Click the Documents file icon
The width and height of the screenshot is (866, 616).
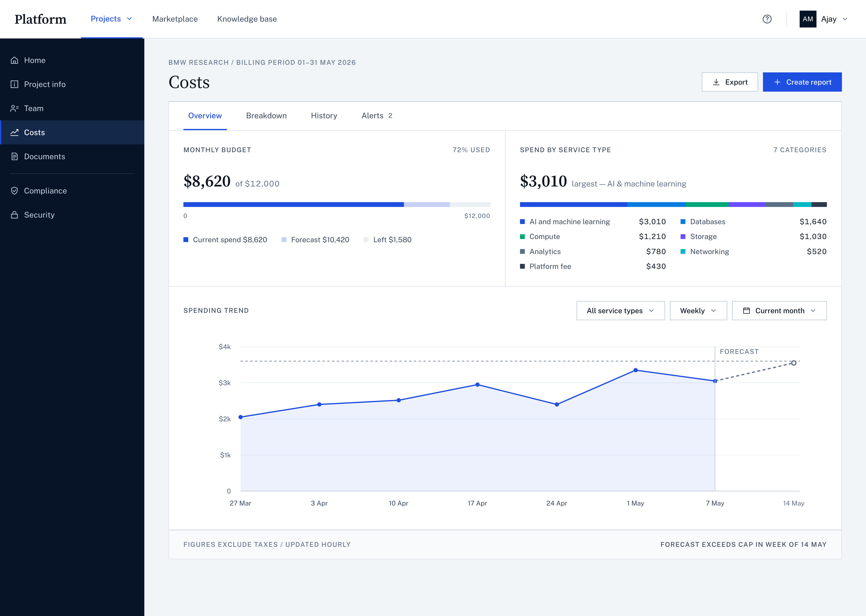pos(14,157)
